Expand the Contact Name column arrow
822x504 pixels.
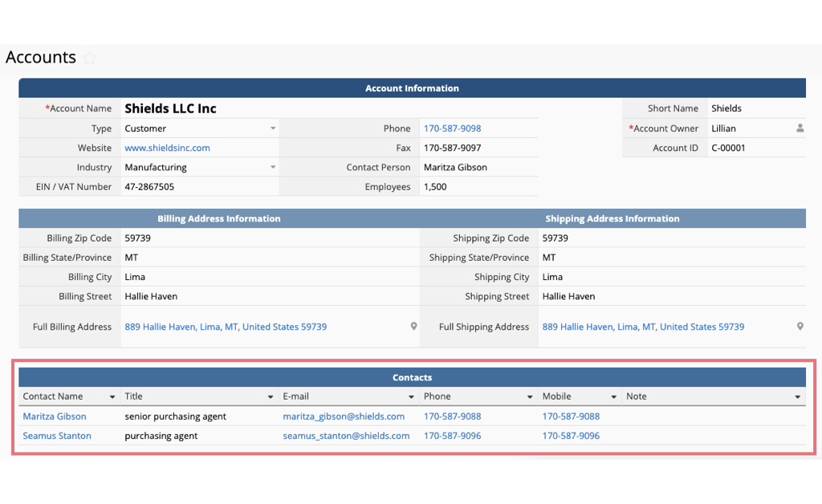click(x=112, y=397)
